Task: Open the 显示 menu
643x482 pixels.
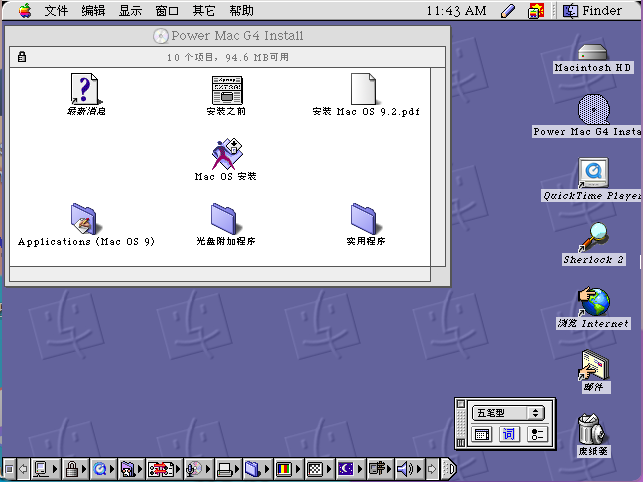Action: pos(130,11)
